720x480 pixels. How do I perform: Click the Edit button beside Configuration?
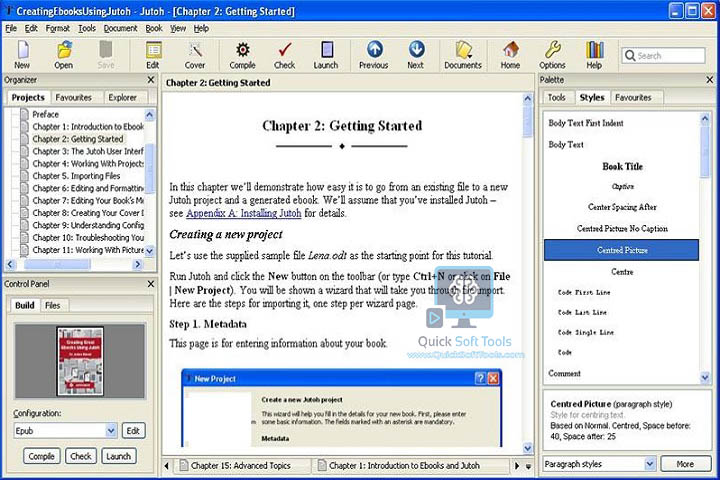coord(133,431)
